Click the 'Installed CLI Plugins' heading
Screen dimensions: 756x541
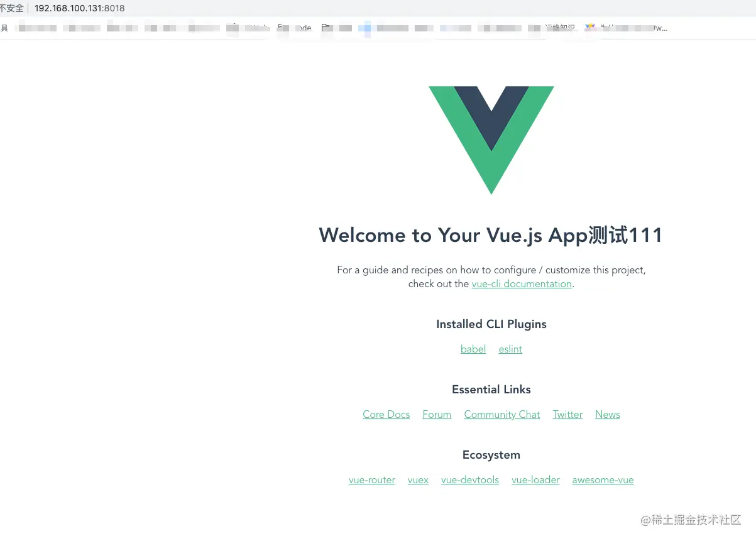491,324
